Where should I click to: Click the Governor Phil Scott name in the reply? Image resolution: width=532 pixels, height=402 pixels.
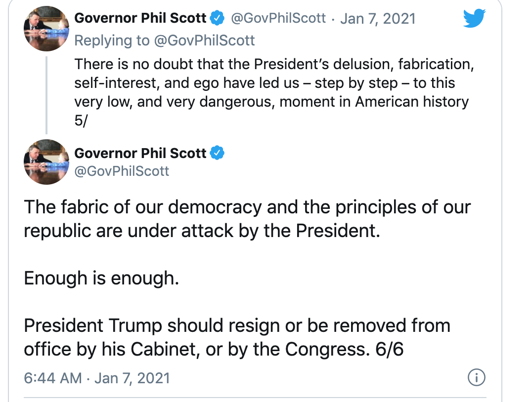click(x=140, y=18)
